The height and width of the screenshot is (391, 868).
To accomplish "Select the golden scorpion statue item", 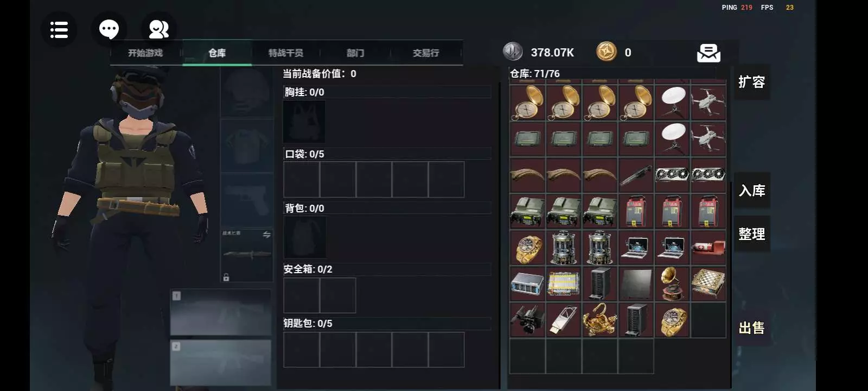I will [x=599, y=320].
